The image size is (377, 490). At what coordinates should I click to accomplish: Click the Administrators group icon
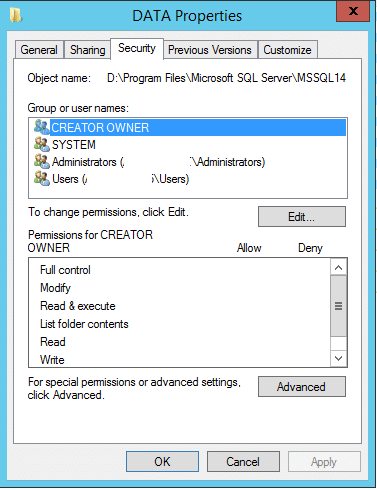pos(42,162)
